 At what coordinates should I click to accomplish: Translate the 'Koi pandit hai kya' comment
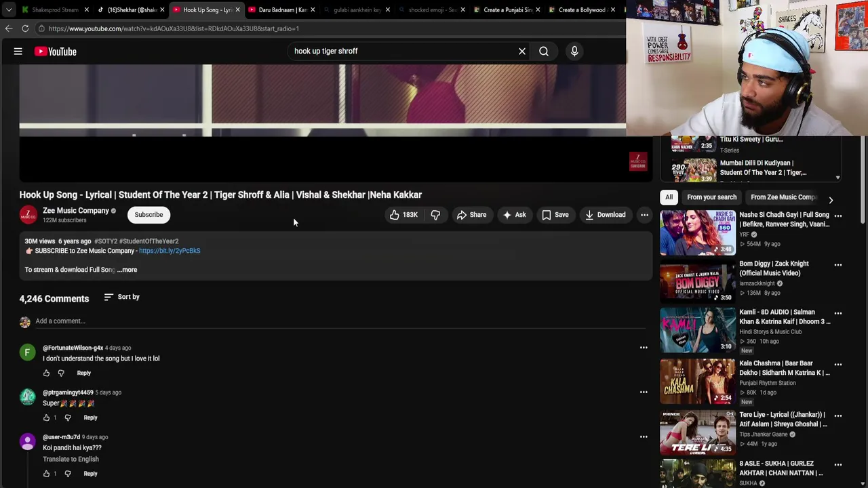coord(71,460)
